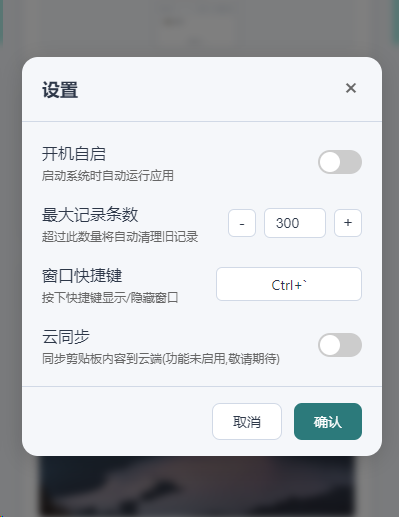This screenshot has height=517, width=399.
Task: Click the 同步剪贴板内容到云端 description text
Action: pos(102,359)
